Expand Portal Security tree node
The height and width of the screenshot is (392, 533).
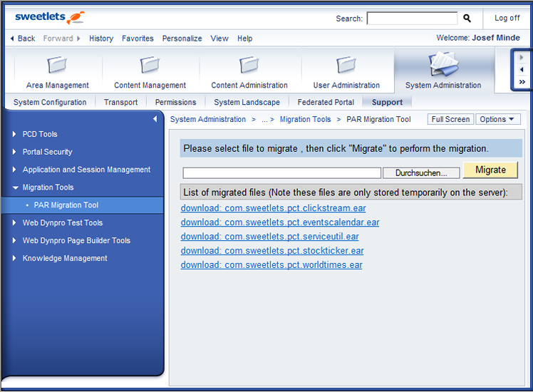coord(14,152)
